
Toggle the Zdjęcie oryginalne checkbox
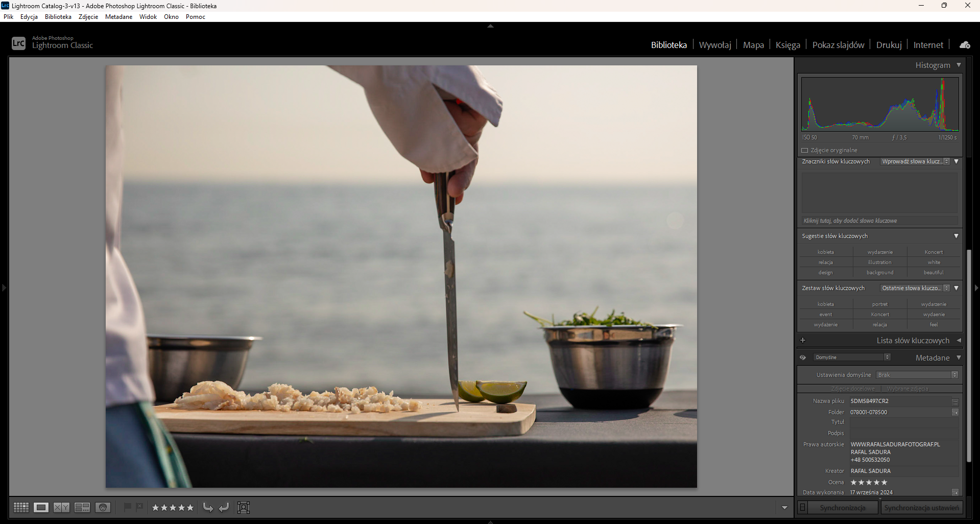(805, 150)
